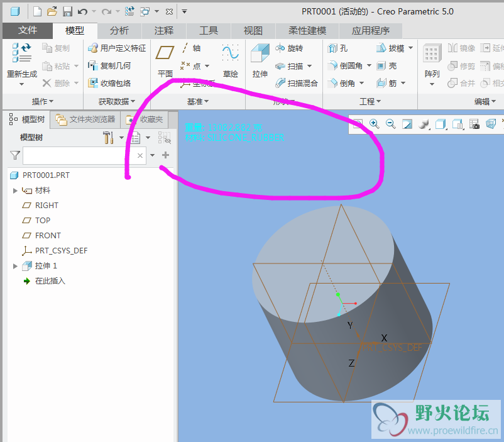This screenshot has width=504, height=442.
Task: Open the quick access toolbar customize arrow
Action: tap(184, 11)
